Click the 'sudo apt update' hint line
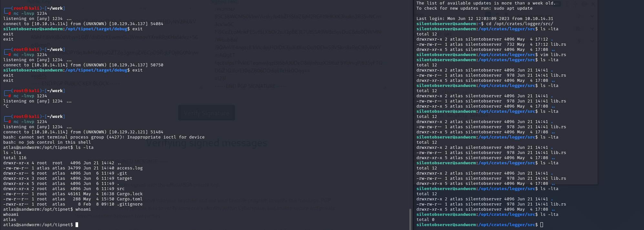Viewport: 644px width, 230px height. (475, 8)
